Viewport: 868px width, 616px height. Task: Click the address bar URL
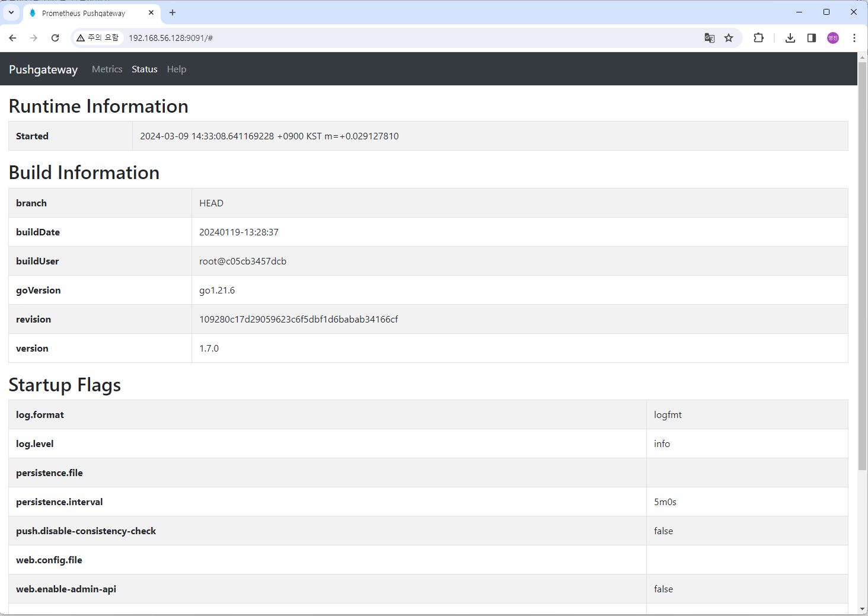[171, 38]
